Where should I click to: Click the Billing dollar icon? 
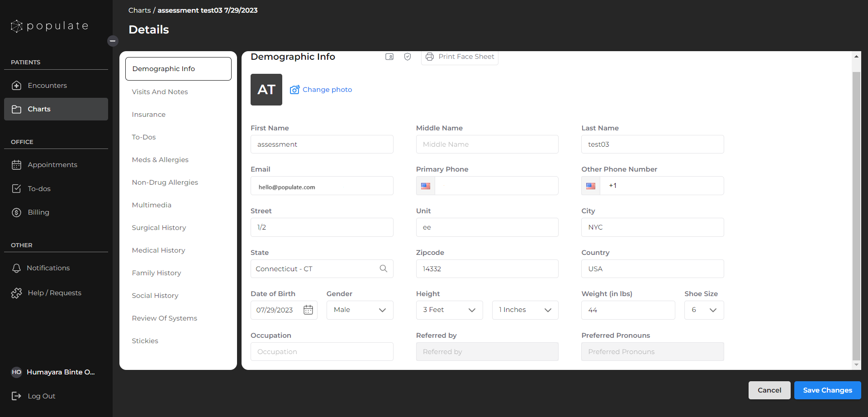(x=17, y=212)
